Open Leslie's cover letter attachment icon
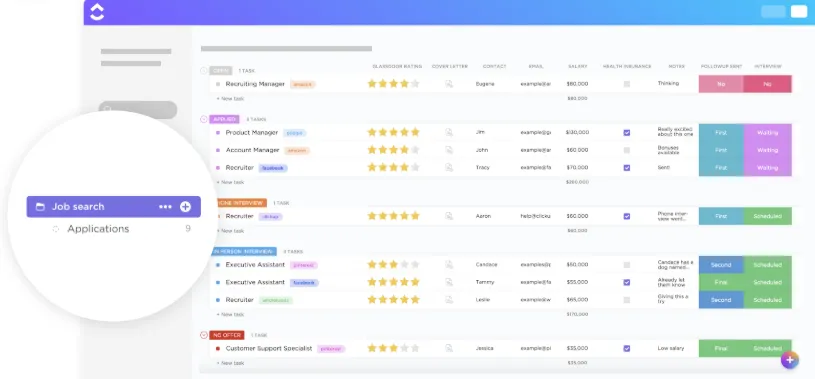This screenshot has height=379, width=815. pos(449,300)
